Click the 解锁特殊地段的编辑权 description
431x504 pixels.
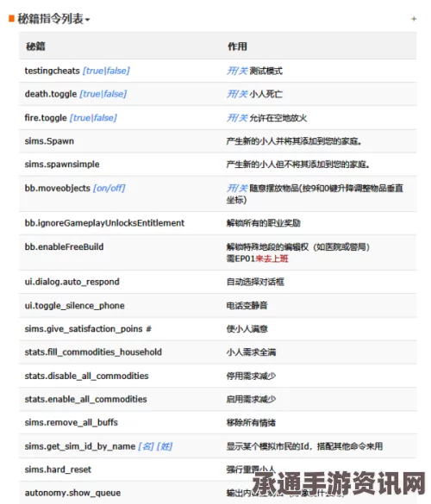(x=298, y=247)
